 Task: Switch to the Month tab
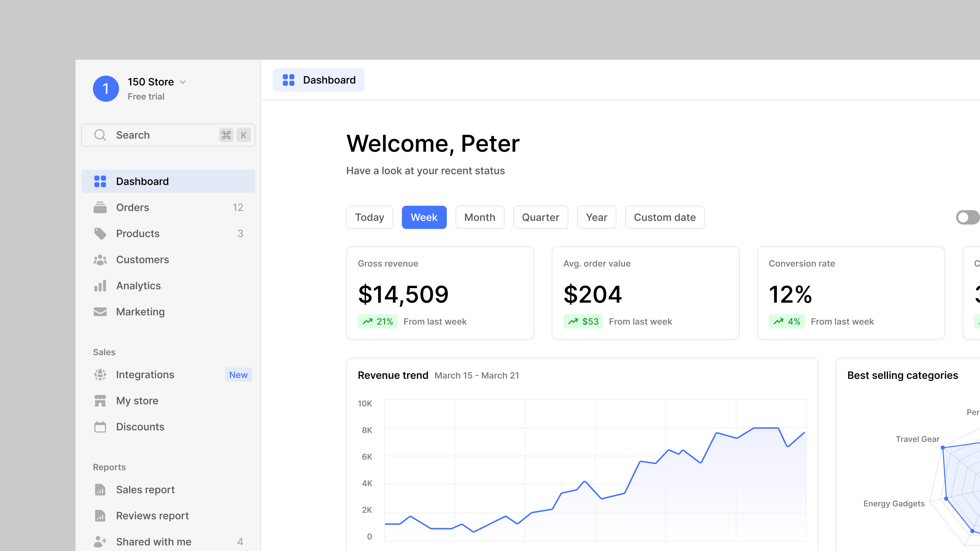click(480, 217)
